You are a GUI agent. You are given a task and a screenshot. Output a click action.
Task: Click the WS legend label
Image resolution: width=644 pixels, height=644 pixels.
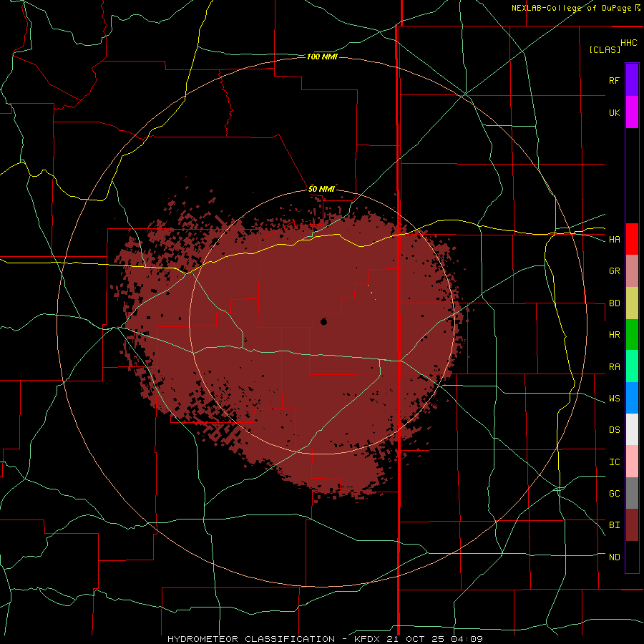coord(614,399)
